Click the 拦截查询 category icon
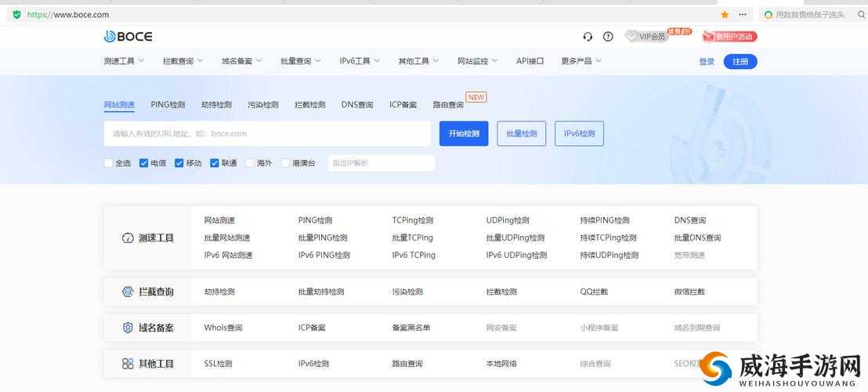This screenshot has width=868, height=392. (128, 291)
